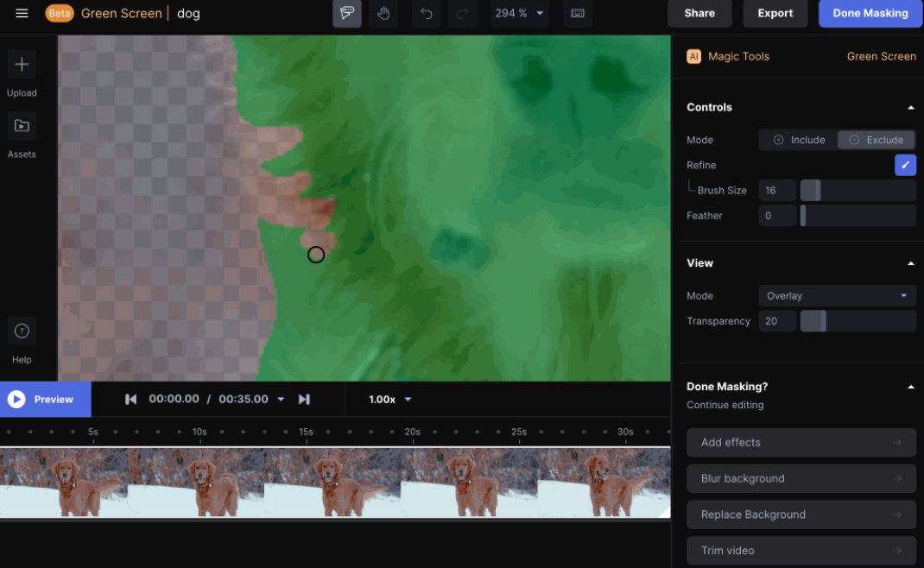
Task: Click the Transparency value field
Action: pos(777,321)
